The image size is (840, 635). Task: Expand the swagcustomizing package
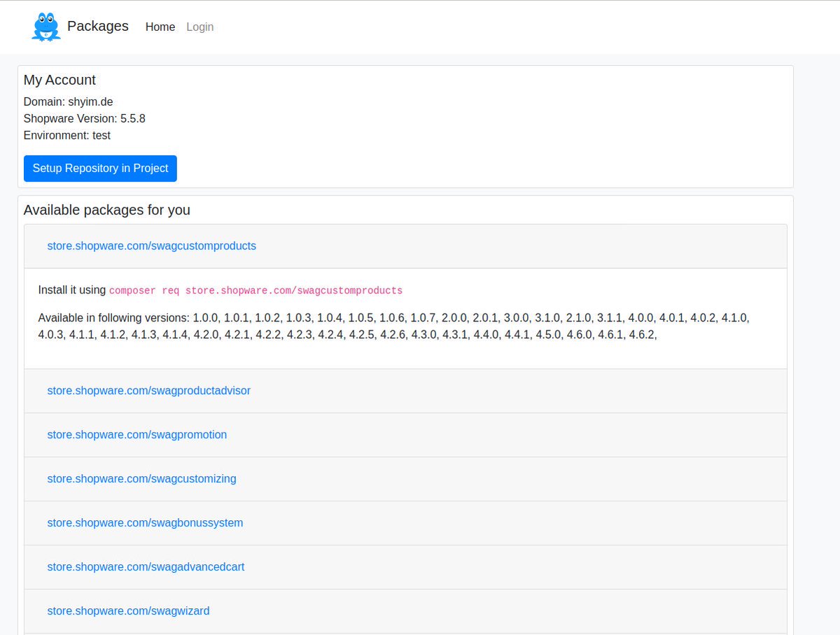[142, 479]
